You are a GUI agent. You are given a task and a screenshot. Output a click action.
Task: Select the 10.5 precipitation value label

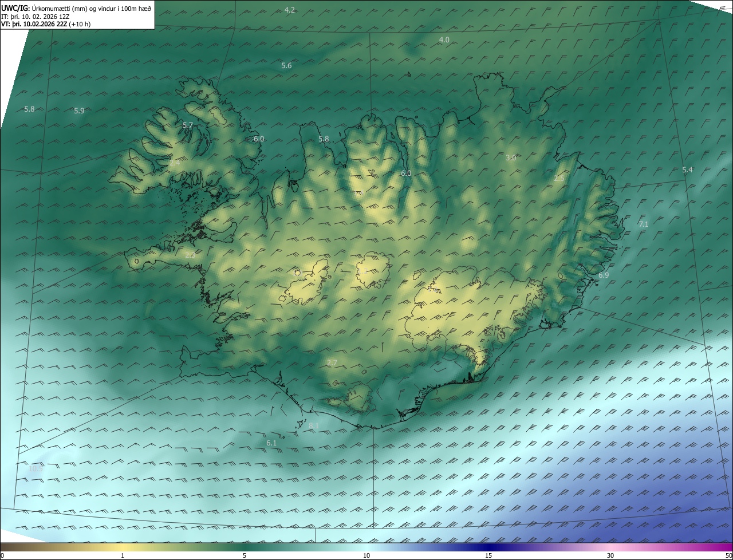36,468
